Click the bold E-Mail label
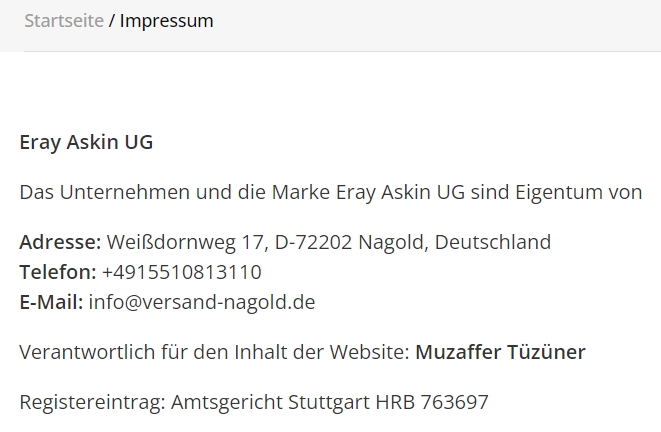Image resolution: width=661 pixels, height=432 pixels. click(x=51, y=302)
